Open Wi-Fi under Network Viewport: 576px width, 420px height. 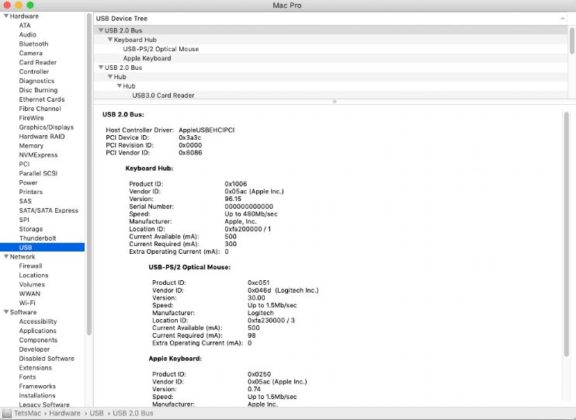point(27,303)
